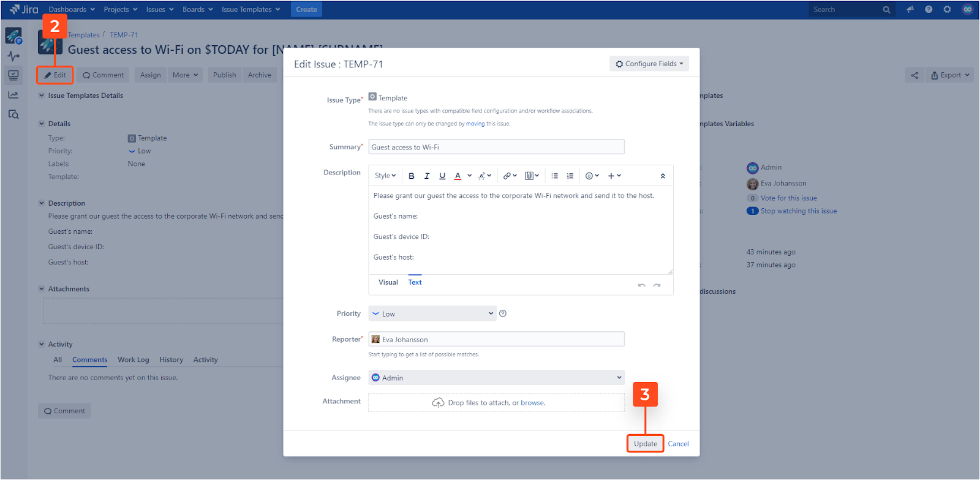Click the priority help question-mark icon
The height and width of the screenshot is (480, 980).
pyautogui.click(x=503, y=313)
